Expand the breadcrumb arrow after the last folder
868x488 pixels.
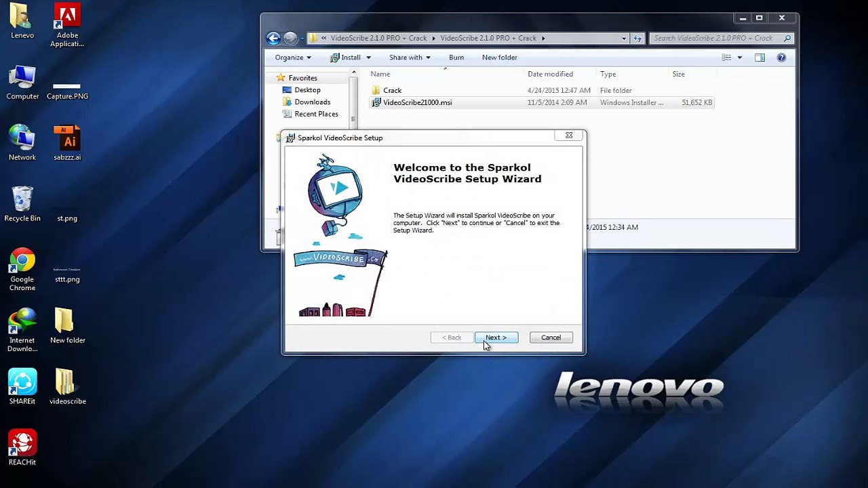click(543, 38)
